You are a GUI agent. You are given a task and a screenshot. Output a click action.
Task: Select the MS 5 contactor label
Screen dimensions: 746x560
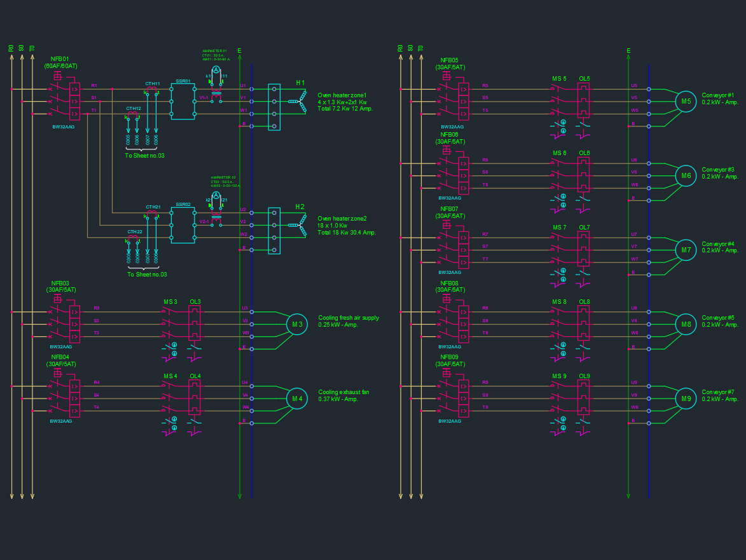coord(559,79)
